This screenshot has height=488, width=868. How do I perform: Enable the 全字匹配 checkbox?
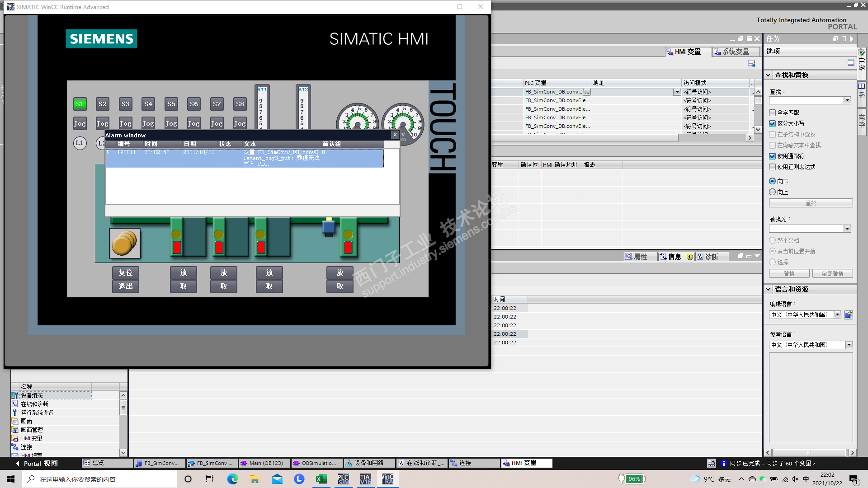coord(773,113)
